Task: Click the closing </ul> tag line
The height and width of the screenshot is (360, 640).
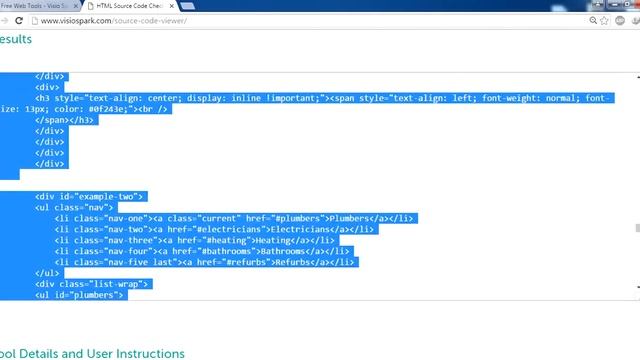Action: [47, 273]
